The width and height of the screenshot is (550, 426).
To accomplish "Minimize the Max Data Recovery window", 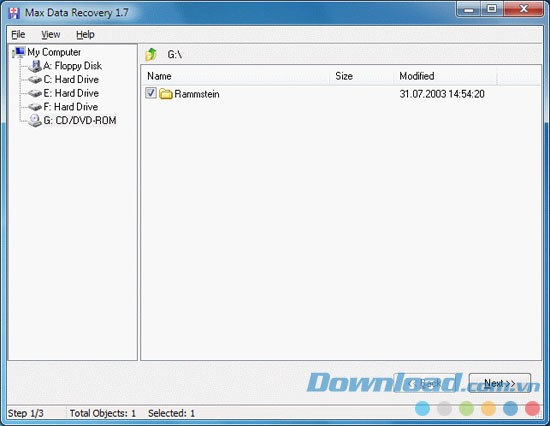I will pos(468,9).
